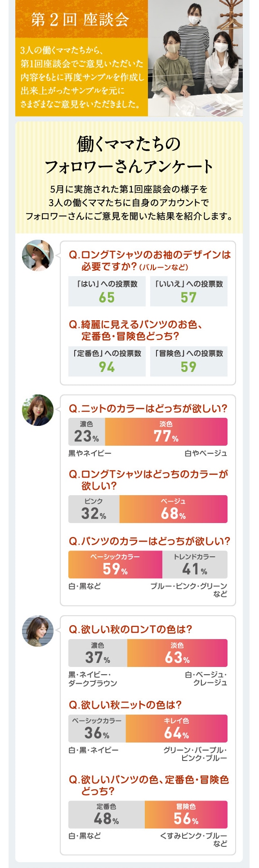Select the 第2回 座談会 orange heading banner
Image resolution: width=259 pixels, height=868 pixels.
click(x=81, y=19)
